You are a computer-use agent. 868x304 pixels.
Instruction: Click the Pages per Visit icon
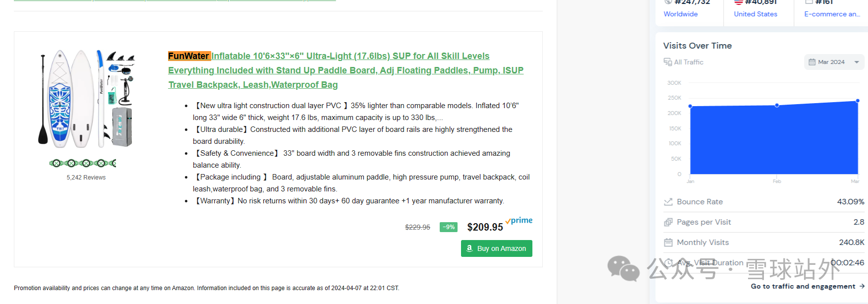[x=668, y=222]
